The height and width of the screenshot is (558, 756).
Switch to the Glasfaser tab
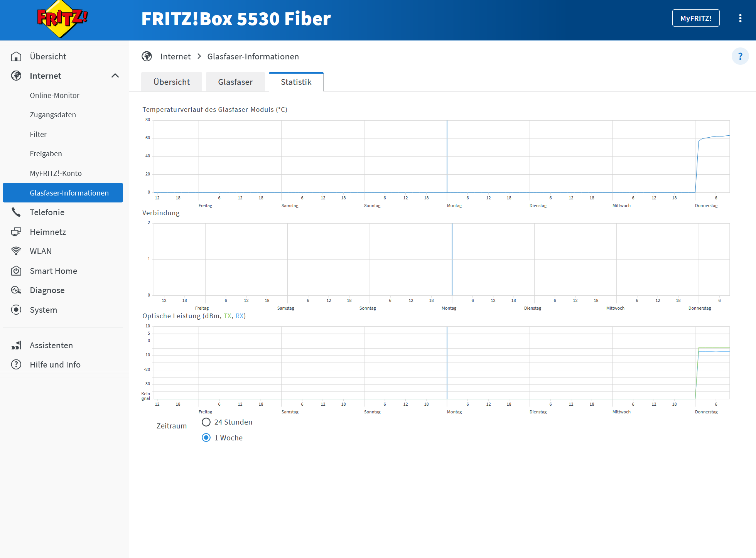tap(235, 82)
